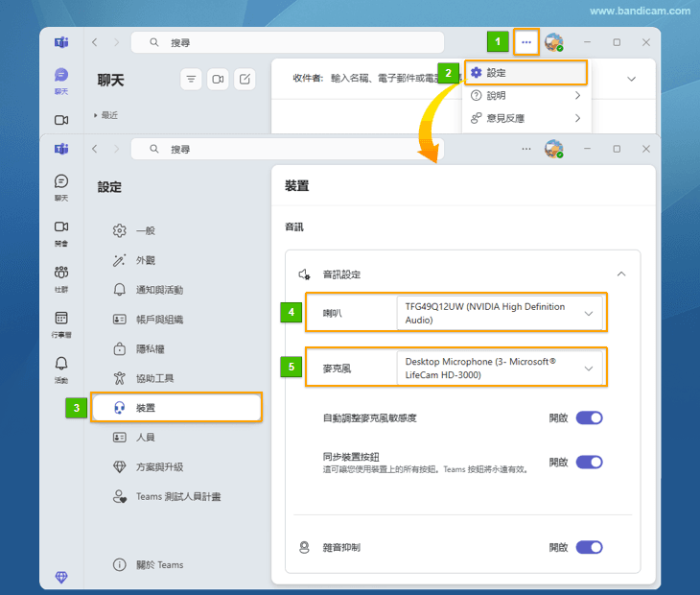Select 帳戶與組織 settings category
The width and height of the screenshot is (700, 595).
176,320
